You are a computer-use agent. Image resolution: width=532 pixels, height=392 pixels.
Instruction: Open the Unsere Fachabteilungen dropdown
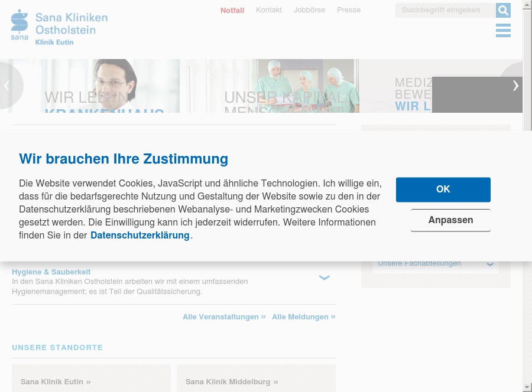pos(436,263)
